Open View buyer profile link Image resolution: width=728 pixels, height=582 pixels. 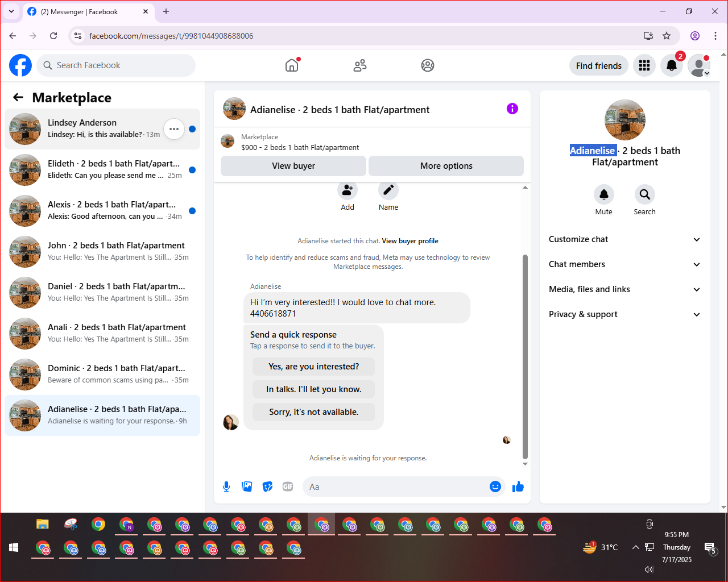click(x=410, y=241)
